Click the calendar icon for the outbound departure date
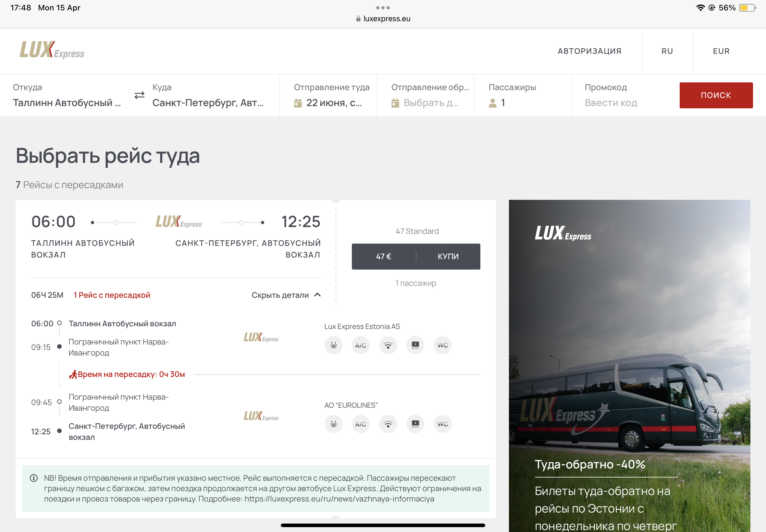Screen dimensions: 766x532 coord(298,103)
